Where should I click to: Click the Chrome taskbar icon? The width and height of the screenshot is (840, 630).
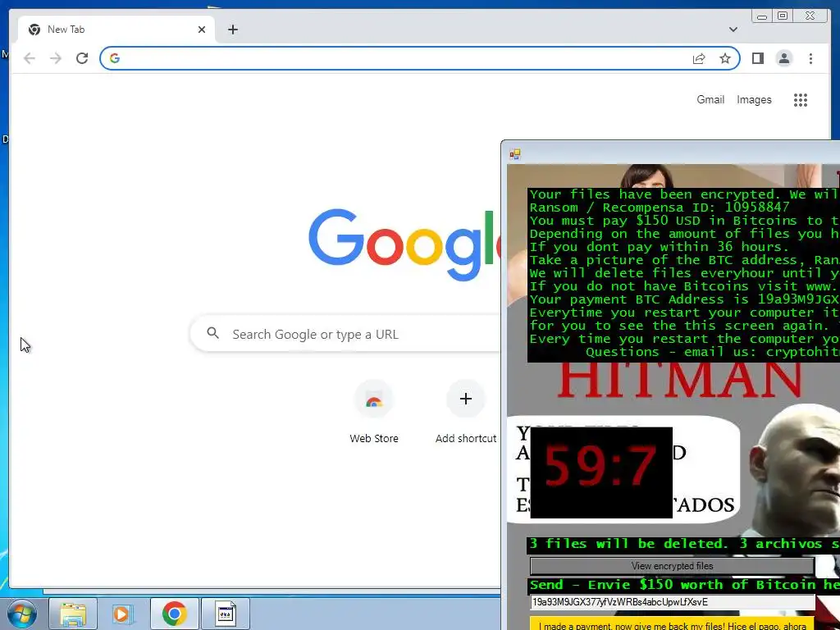(x=174, y=614)
